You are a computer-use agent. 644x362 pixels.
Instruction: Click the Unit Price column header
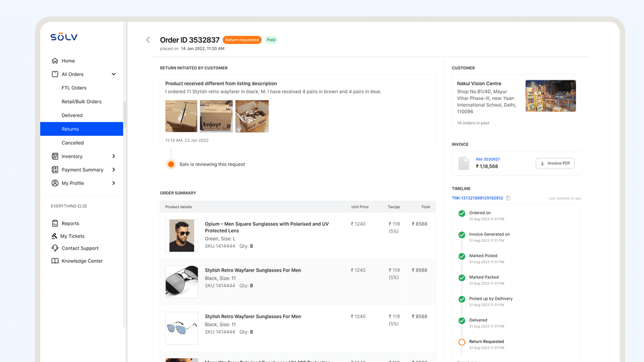point(360,207)
